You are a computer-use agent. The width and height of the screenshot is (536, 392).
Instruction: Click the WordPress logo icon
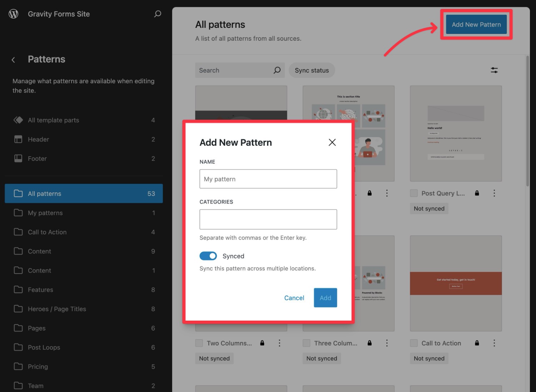(14, 14)
